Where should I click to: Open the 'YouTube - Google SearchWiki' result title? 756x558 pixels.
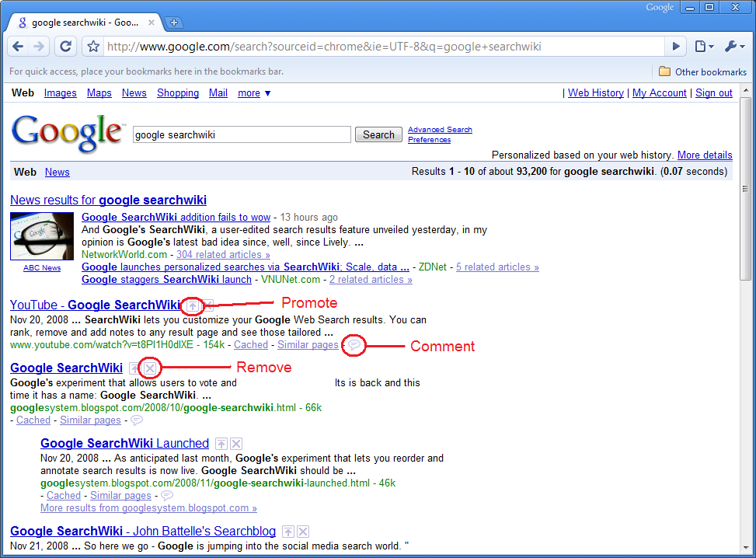pos(96,305)
